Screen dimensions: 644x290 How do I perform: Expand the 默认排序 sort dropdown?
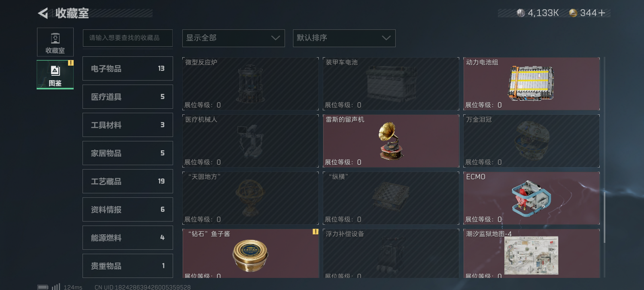[344, 38]
